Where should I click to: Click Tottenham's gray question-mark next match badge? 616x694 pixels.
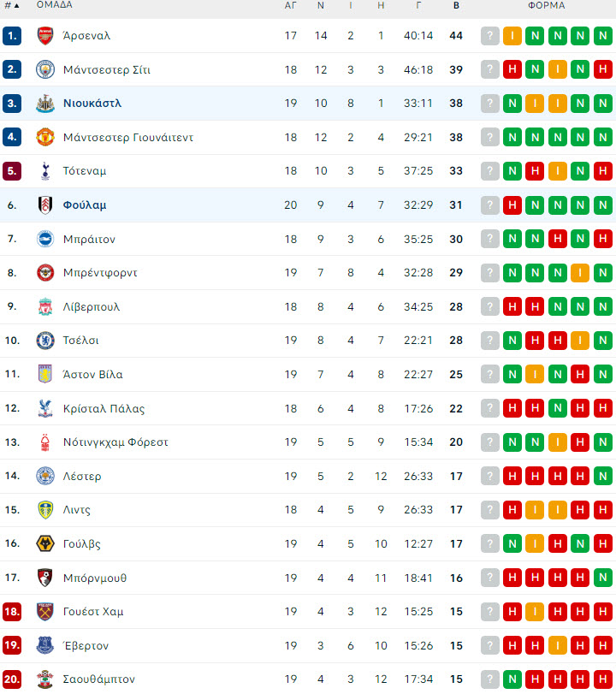[490, 171]
